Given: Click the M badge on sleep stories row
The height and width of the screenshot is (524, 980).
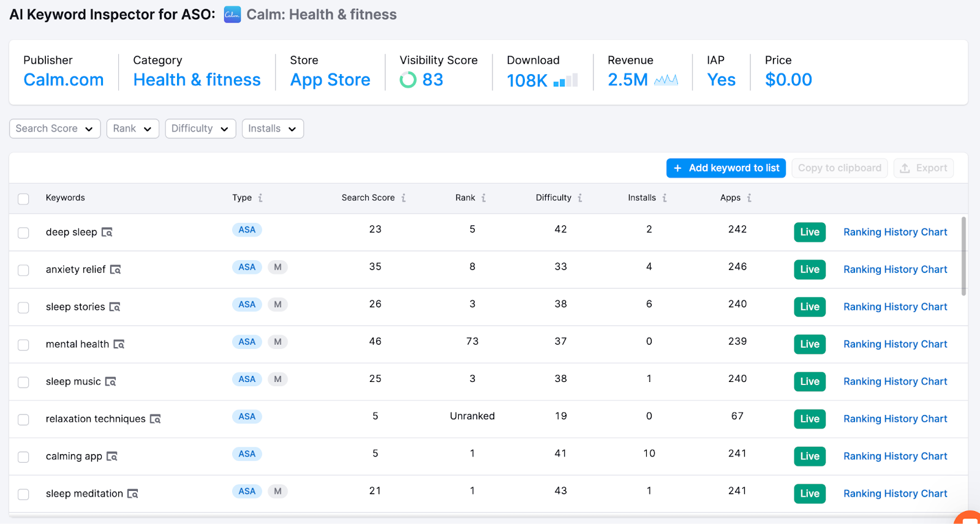Looking at the screenshot, I should click(x=278, y=304).
